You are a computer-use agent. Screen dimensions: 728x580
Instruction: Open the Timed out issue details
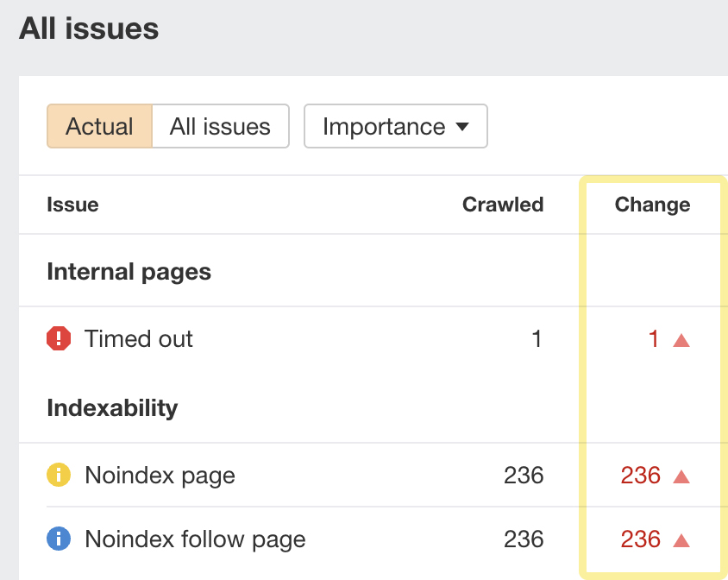click(139, 338)
